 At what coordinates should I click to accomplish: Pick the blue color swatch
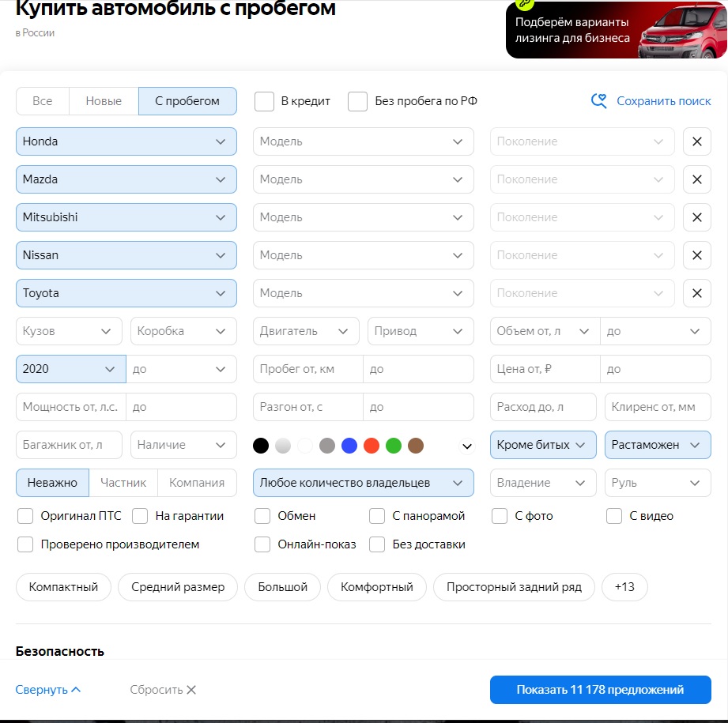pos(349,446)
